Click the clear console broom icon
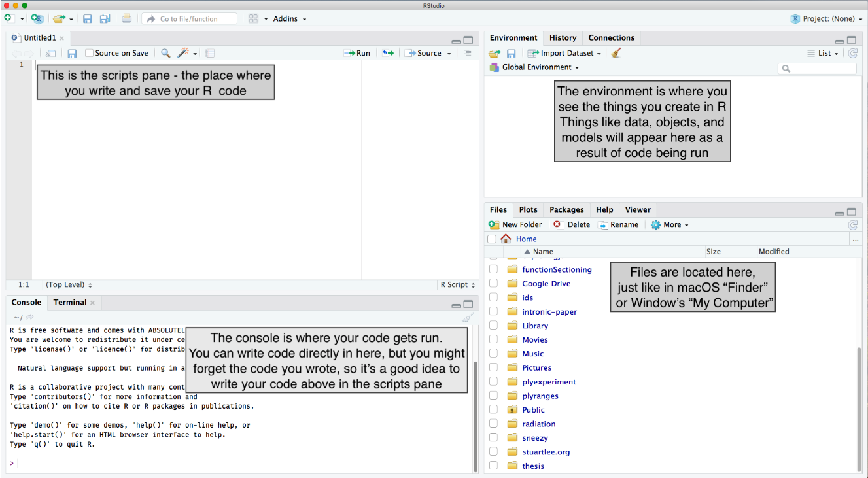This screenshot has width=868, height=478. point(467,317)
